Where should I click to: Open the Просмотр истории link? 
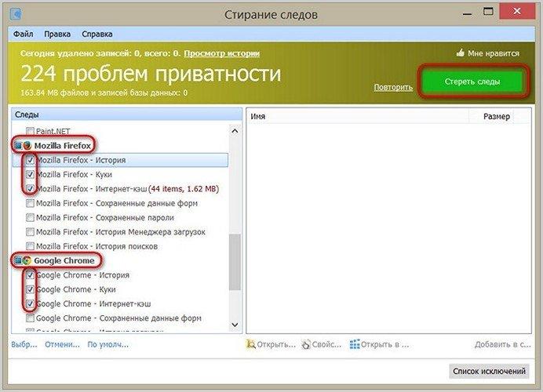tap(221, 53)
